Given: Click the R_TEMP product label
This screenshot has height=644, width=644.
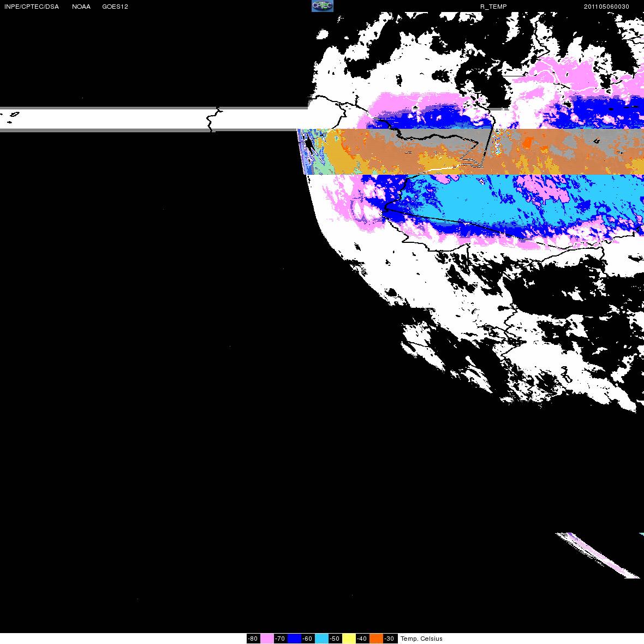Looking at the screenshot, I should coord(493,7).
